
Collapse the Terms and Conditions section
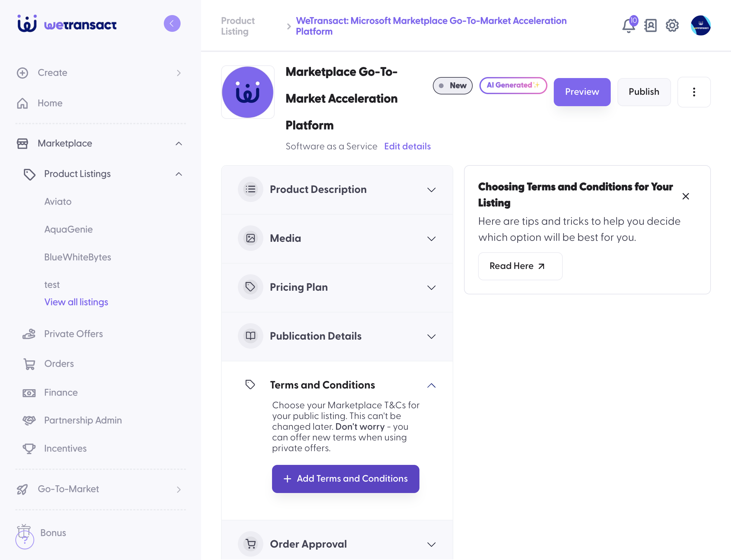tap(431, 386)
